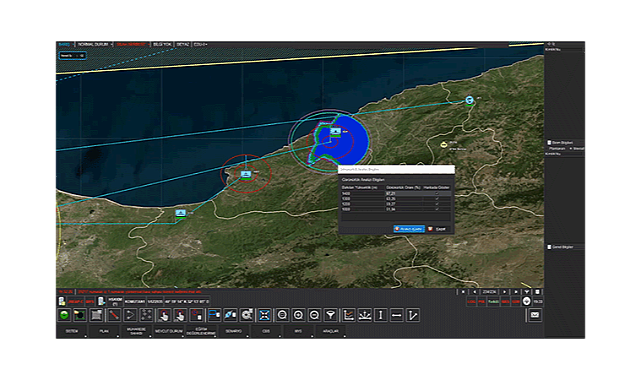Open the funnel filter tool in toolbar
The width and height of the screenshot is (641, 380).
(330, 315)
